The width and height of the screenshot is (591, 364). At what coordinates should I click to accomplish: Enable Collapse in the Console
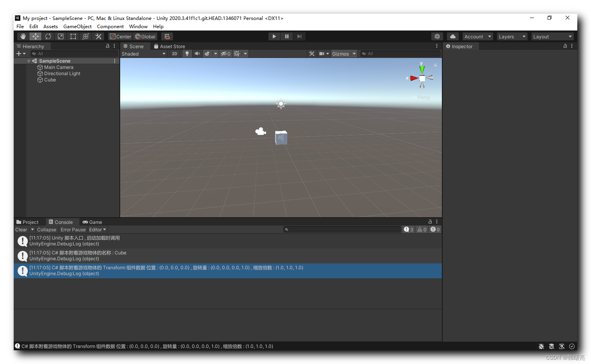click(47, 229)
